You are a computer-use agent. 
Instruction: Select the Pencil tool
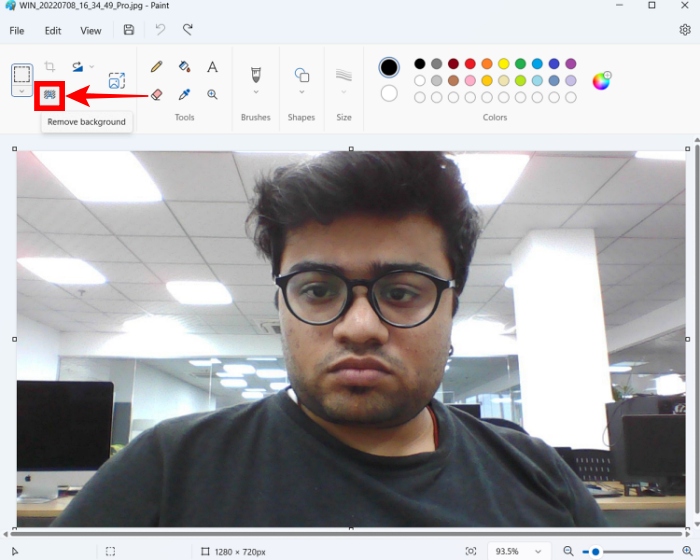(157, 67)
